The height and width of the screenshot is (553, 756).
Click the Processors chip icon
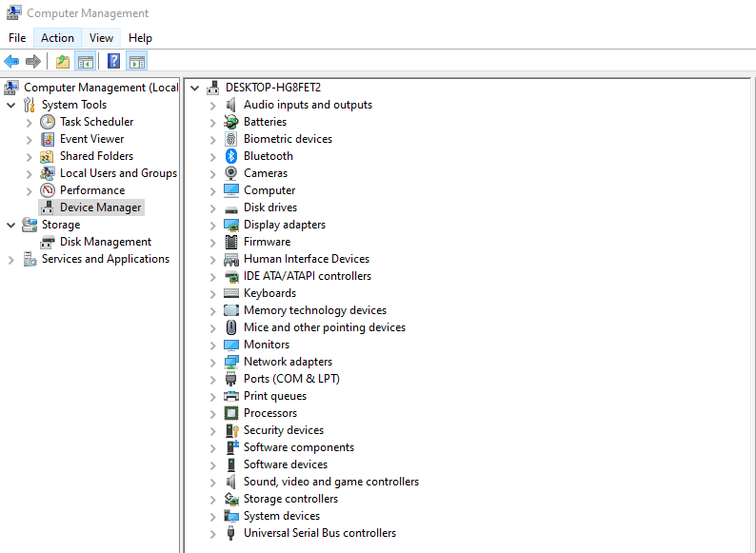pyautogui.click(x=230, y=413)
